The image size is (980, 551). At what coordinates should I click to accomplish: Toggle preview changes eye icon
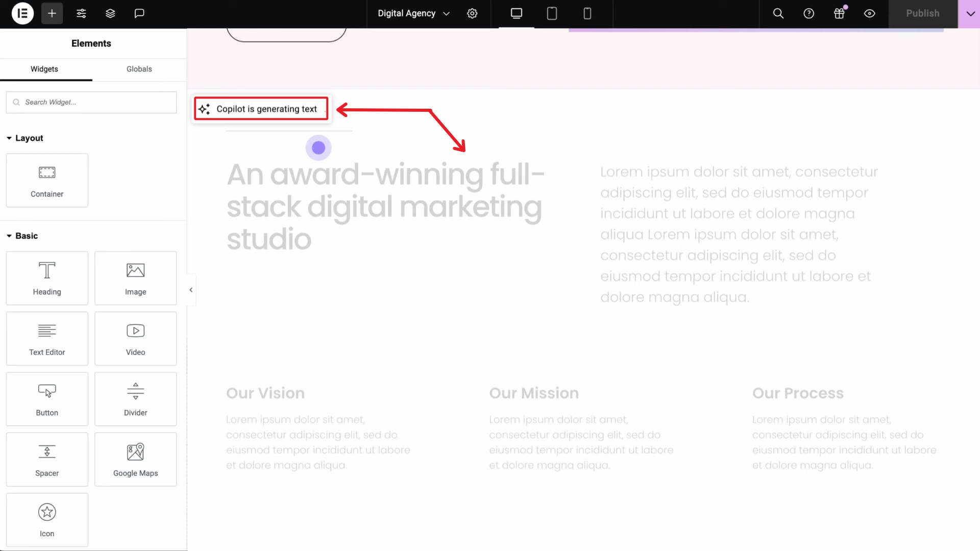coord(869,13)
